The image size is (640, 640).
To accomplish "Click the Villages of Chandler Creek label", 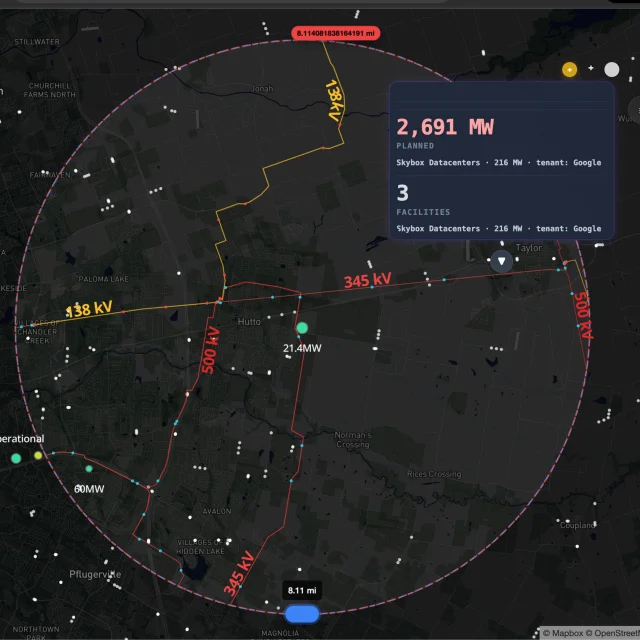I will tap(37, 331).
